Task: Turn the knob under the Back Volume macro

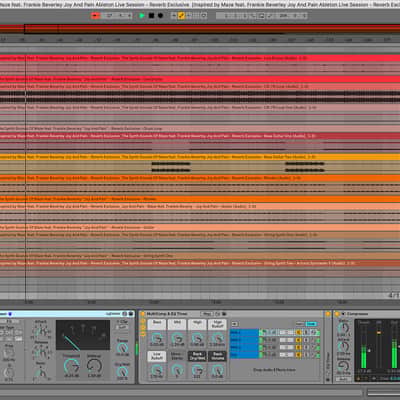Action: [218, 369]
